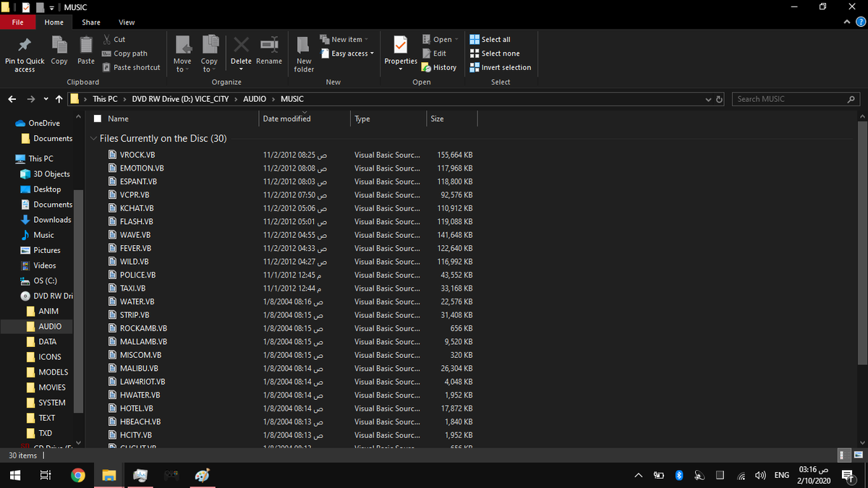This screenshot has height=488, width=868.
Task: Open the Action Center notifications icon
Action: (847, 475)
